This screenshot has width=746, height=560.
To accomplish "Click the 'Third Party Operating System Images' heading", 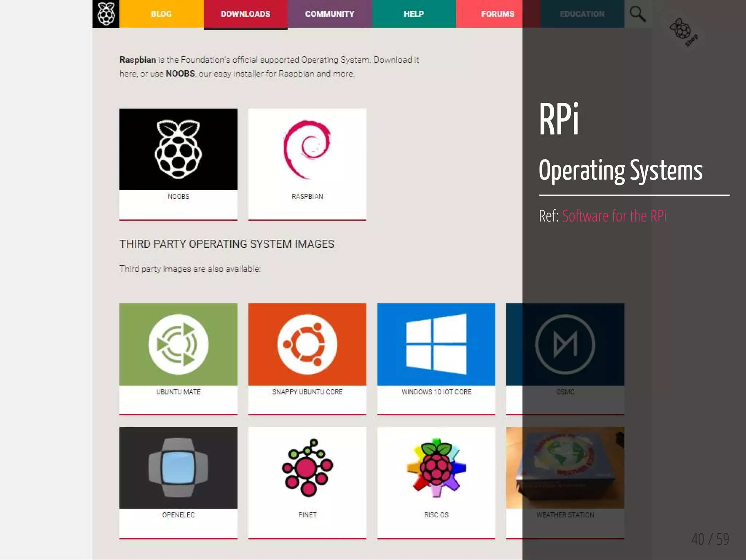I will 227,244.
